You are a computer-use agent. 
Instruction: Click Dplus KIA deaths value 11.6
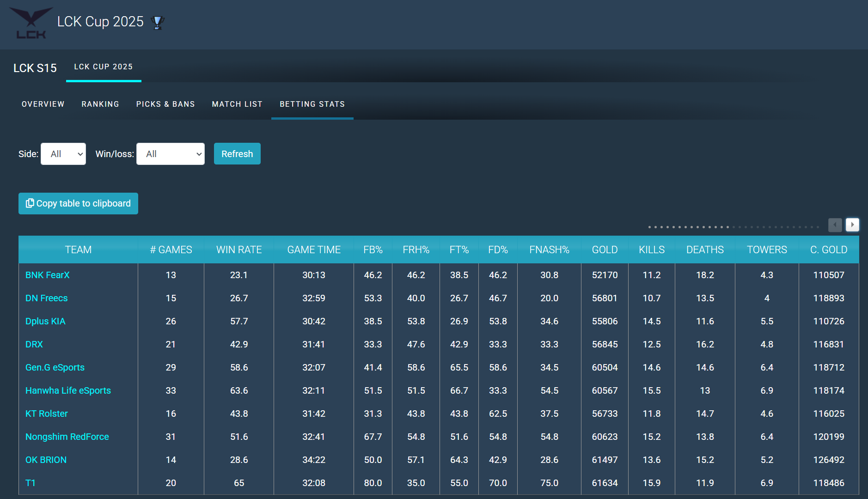pos(705,321)
